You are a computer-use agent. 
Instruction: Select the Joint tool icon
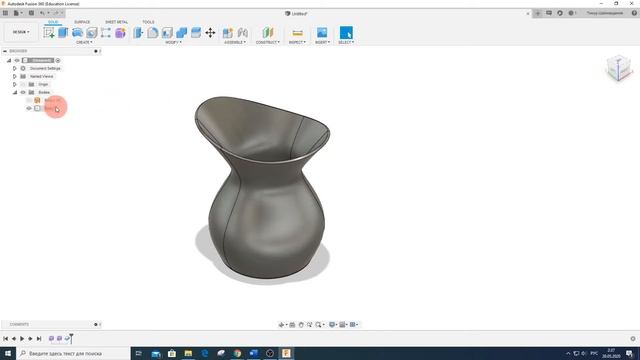(242, 33)
